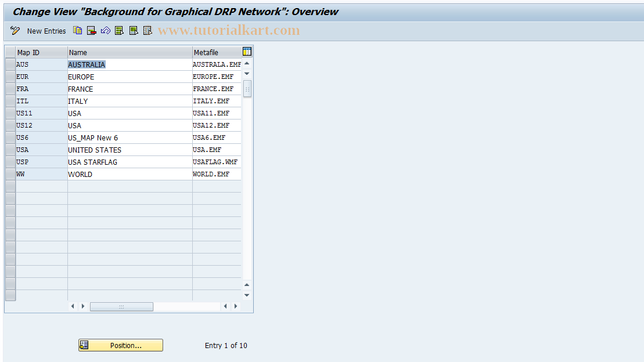
Task: Click the New Entries button
Action: 46,31
